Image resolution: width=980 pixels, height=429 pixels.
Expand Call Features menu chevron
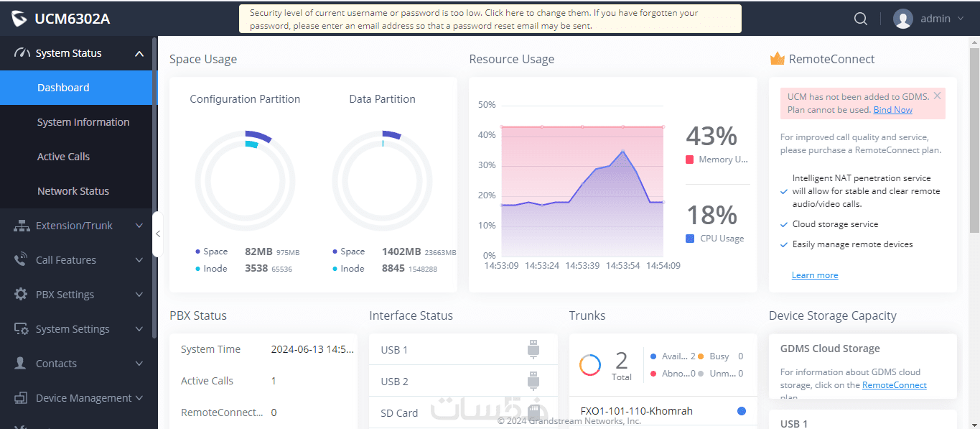point(139,260)
